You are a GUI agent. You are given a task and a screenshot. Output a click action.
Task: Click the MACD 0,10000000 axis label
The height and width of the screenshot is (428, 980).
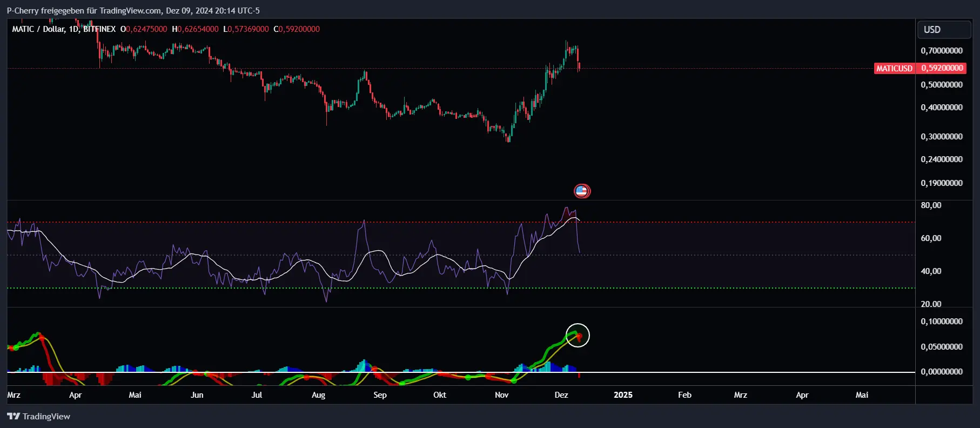click(942, 322)
